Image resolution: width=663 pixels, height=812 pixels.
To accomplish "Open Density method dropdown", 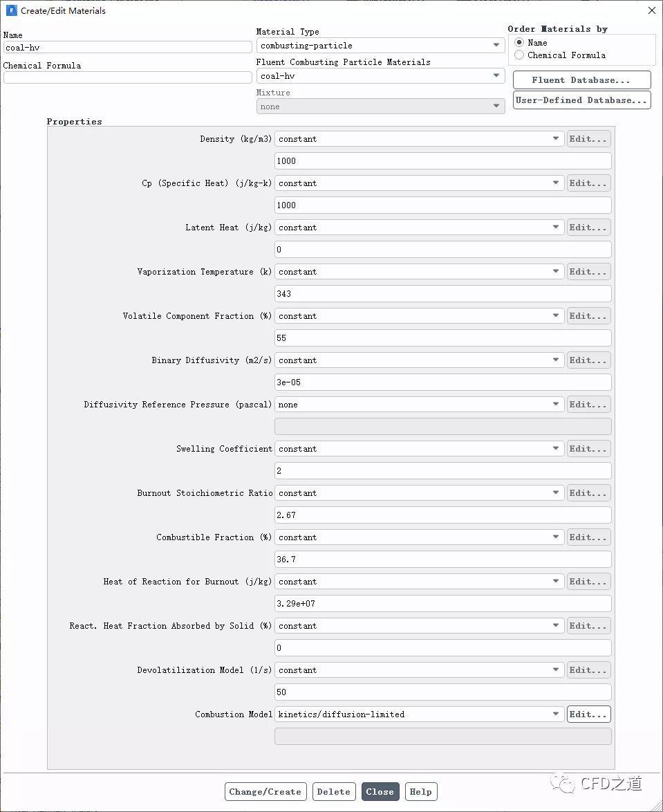I will click(419, 139).
